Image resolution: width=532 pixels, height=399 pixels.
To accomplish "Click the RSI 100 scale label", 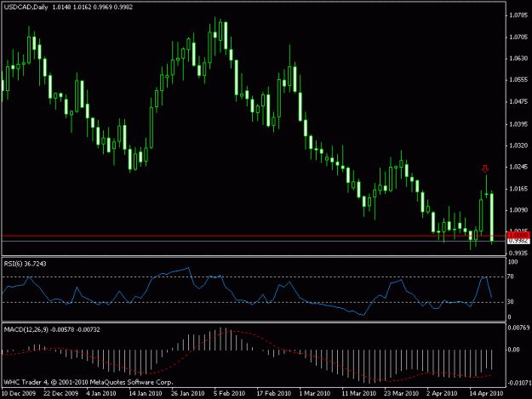I will [512, 262].
